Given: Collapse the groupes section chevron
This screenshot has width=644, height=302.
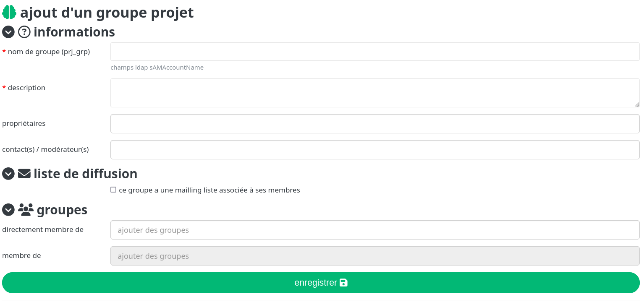Looking at the screenshot, I should tap(8, 209).
